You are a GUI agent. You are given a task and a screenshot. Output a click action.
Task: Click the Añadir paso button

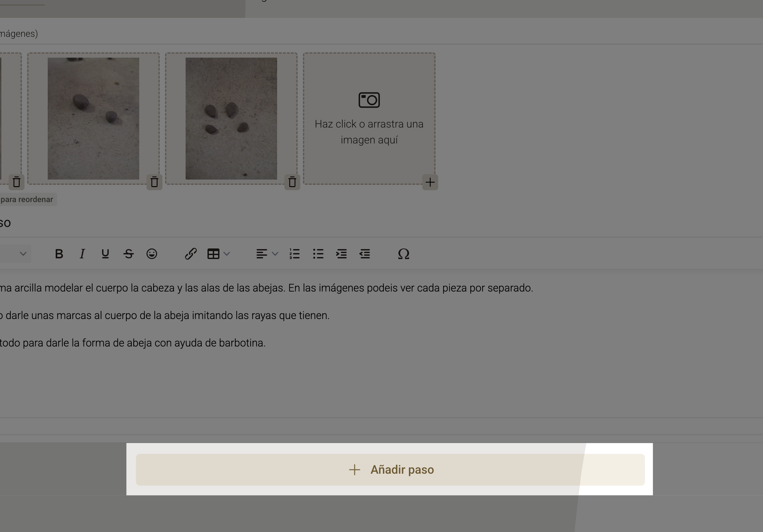pos(390,470)
